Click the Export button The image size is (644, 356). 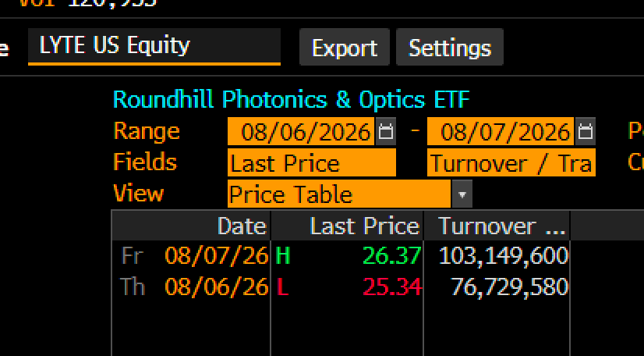[x=345, y=48]
